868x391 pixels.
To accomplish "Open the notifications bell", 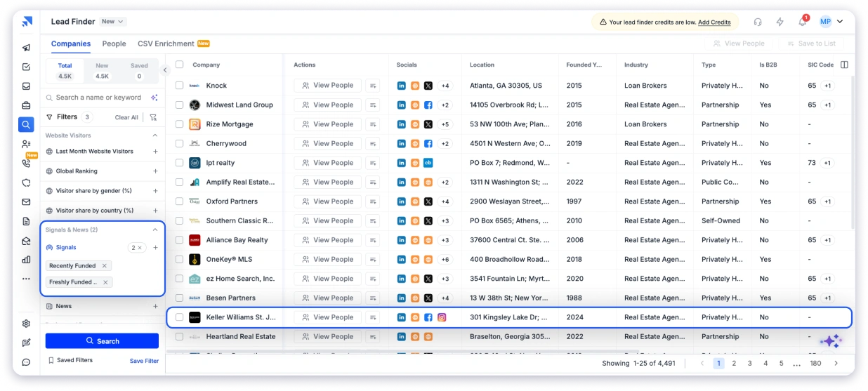I will coord(802,22).
